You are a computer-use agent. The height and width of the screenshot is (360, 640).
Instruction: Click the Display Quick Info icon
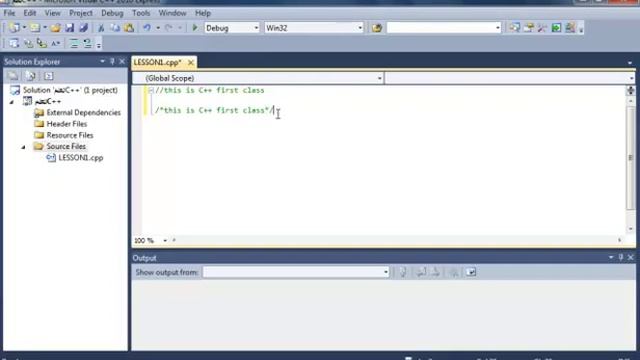click(42, 43)
